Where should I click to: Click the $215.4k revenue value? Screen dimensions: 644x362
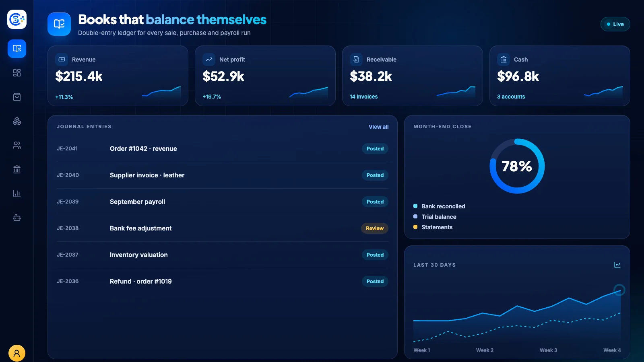pos(79,76)
